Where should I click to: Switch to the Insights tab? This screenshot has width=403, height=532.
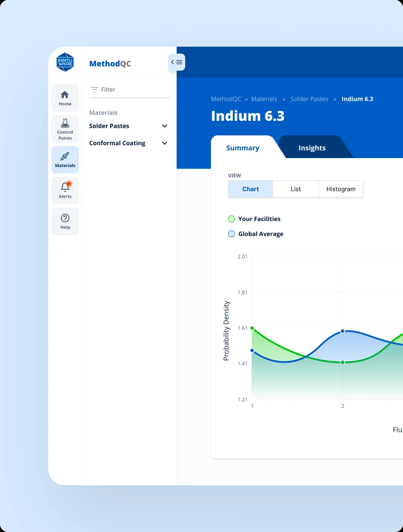click(x=312, y=148)
